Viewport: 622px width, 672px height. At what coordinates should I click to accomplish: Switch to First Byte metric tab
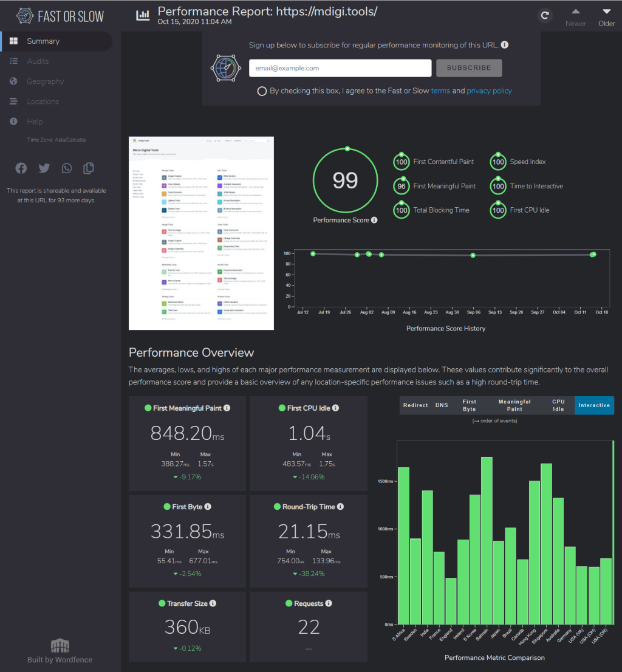tap(469, 405)
